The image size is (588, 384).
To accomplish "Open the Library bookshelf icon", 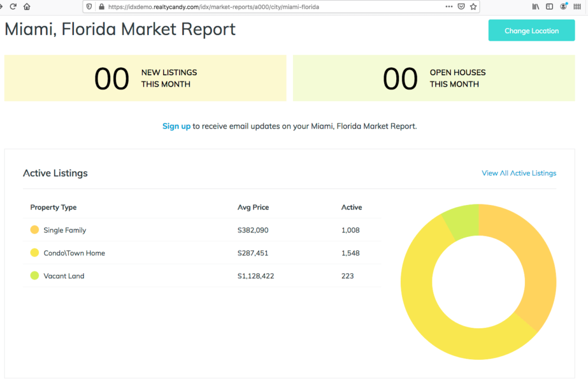I will [x=536, y=6].
